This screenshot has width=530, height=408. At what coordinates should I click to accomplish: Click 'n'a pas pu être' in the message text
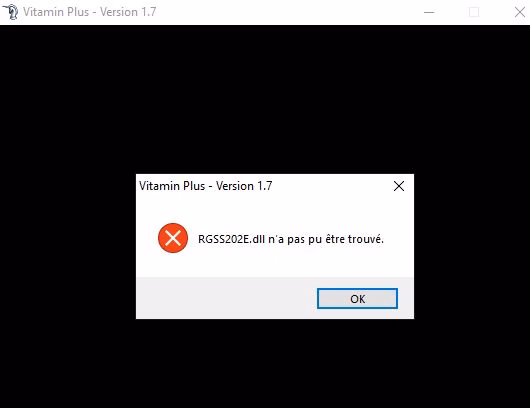tap(307, 239)
